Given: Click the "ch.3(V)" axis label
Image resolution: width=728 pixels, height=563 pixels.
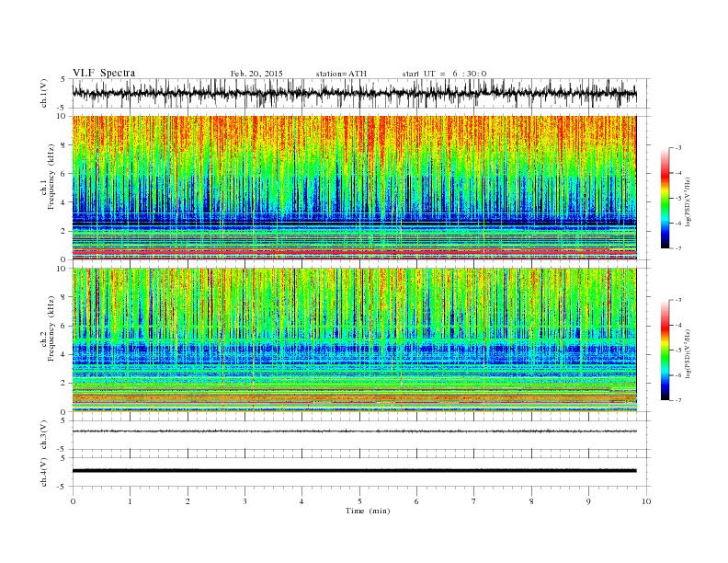Looking at the screenshot, I should point(44,435).
